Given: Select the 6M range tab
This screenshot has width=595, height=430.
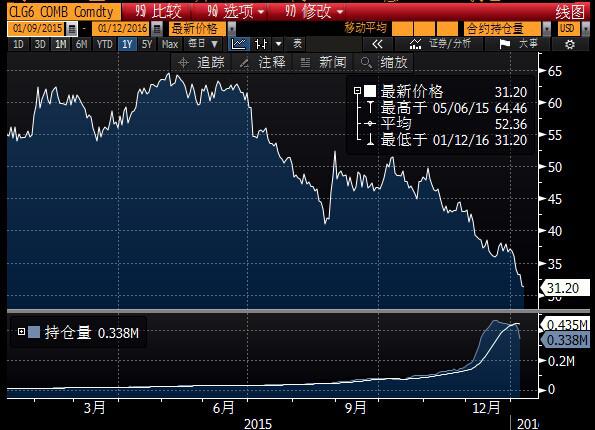Looking at the screenshot, I should (x=81, y=44).
